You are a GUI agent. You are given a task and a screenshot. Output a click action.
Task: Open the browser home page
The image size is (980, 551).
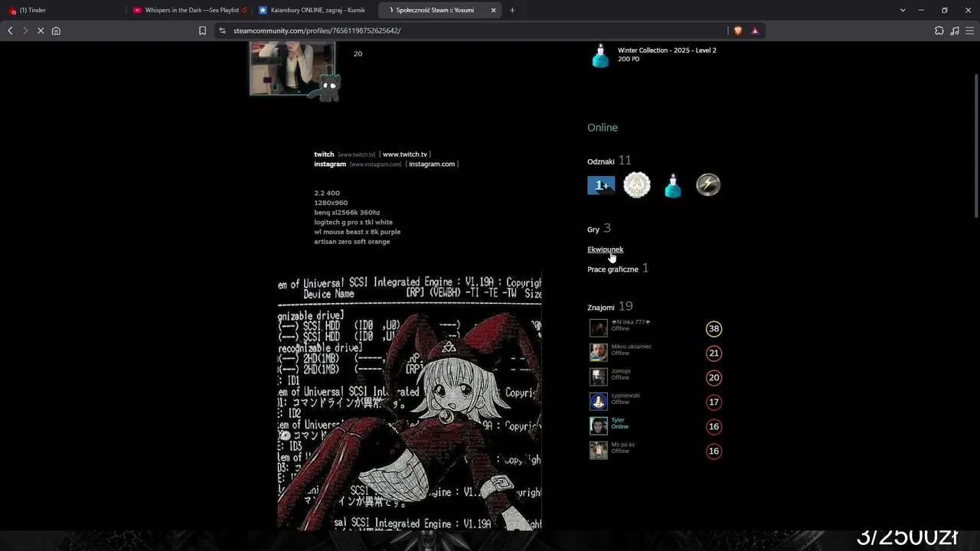[56, 31]
